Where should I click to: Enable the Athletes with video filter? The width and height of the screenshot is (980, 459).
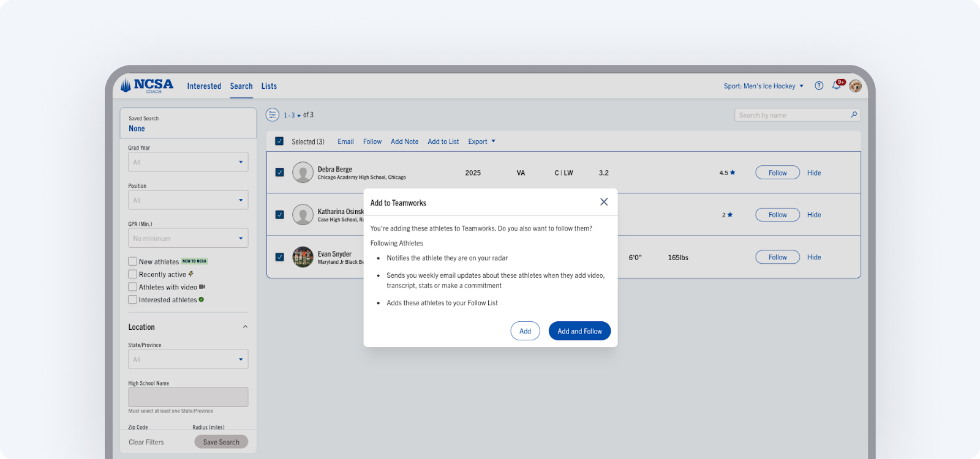coord(132,287)
